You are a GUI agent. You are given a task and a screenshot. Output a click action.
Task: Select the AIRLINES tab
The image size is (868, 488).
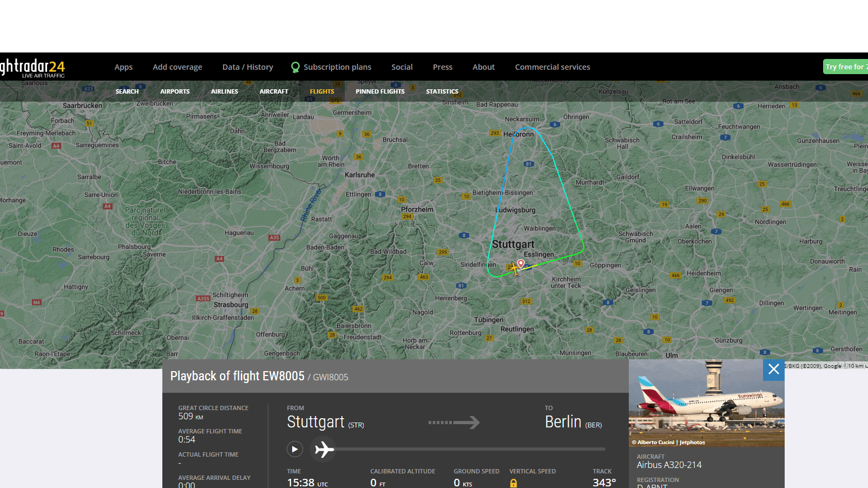click(225, 91)
